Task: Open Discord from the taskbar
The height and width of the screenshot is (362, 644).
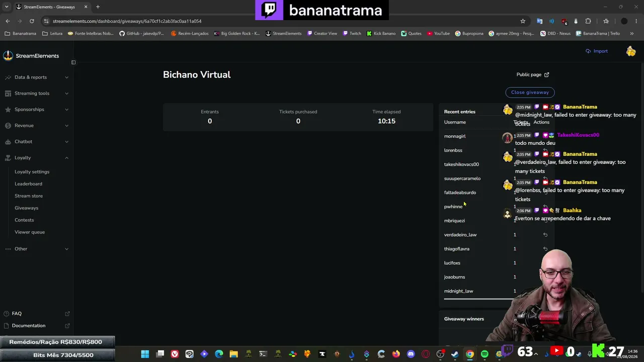Action: pos(411,354)
